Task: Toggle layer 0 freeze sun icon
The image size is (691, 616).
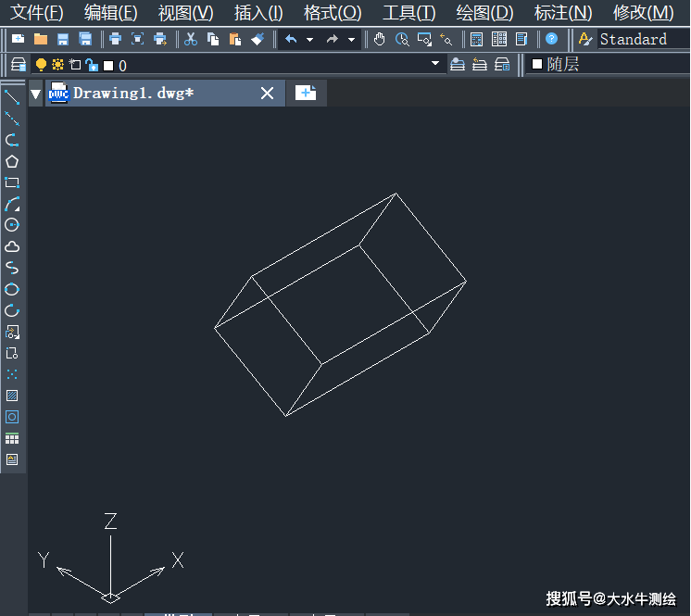Action: point(57,65)
